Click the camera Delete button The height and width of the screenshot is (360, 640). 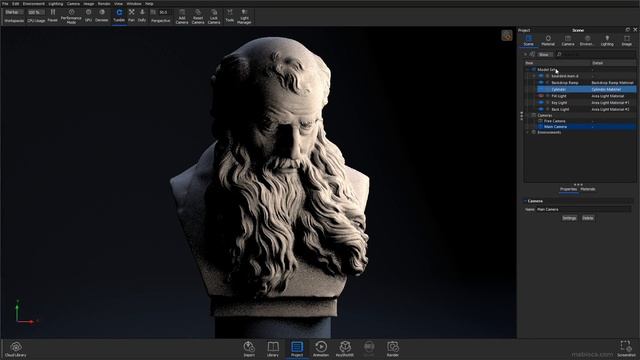[588, 218]
